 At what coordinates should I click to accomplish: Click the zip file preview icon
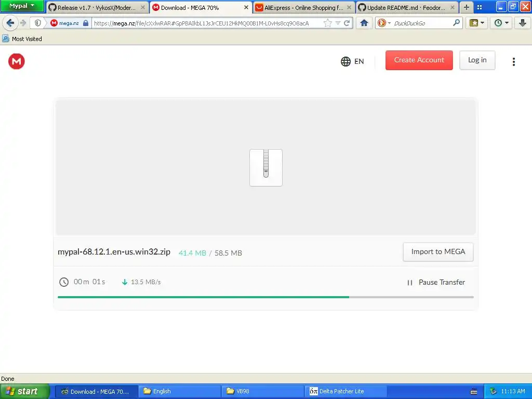(266, 168)
